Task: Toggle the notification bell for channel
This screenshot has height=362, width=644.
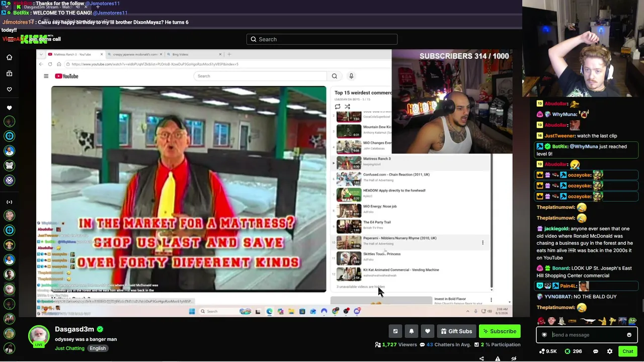Action: [x=412, y=331]
